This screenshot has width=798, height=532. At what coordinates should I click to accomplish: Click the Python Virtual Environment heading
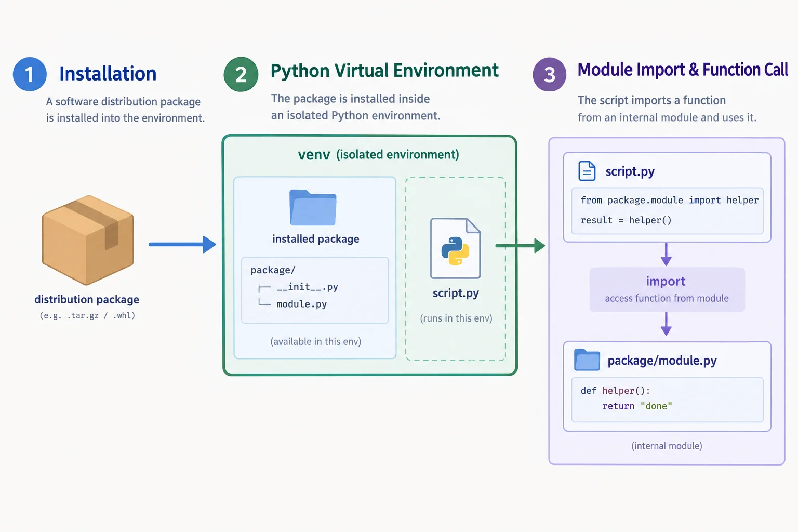pos(384,71)
